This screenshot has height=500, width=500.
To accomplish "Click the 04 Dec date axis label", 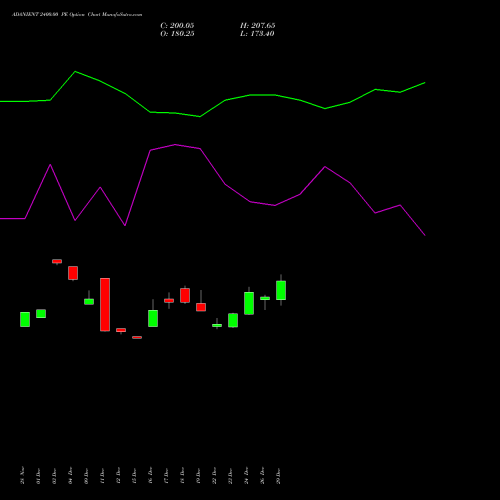I will (x=70, y=476).
